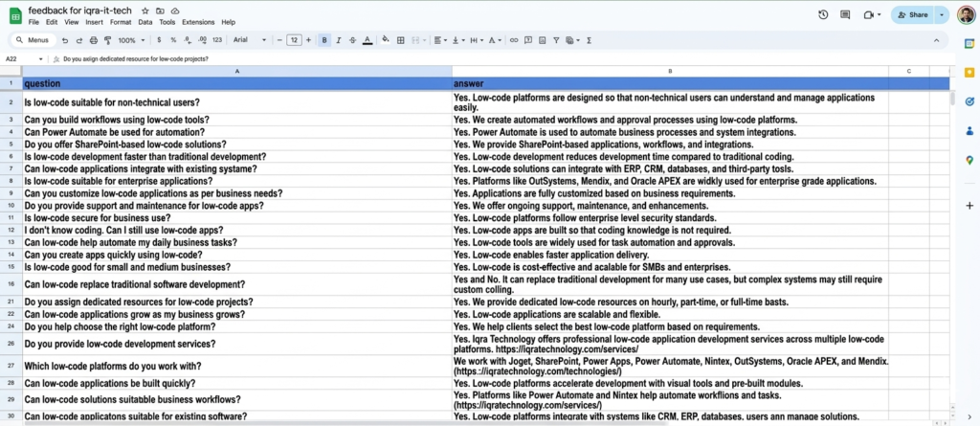Toggle italic formatting
The height and width of the screenshot is (426, 980).
340,40
